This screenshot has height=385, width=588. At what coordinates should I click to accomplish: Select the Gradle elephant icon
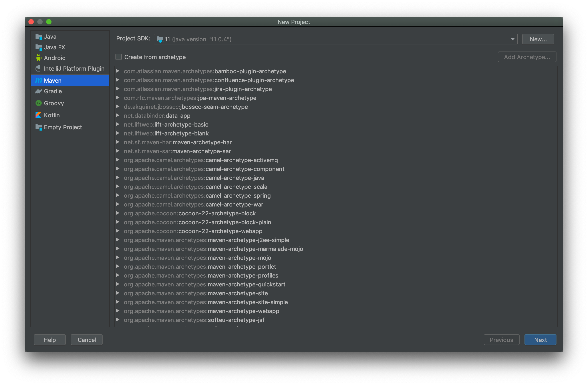[39, 91]
